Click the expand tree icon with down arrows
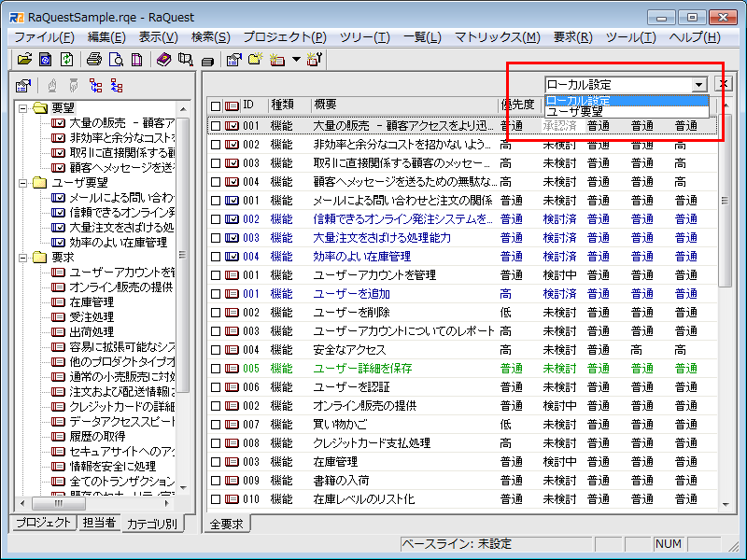Image resolution: width=747 pixels, height=560 pixels. click(x=96, y=86)
